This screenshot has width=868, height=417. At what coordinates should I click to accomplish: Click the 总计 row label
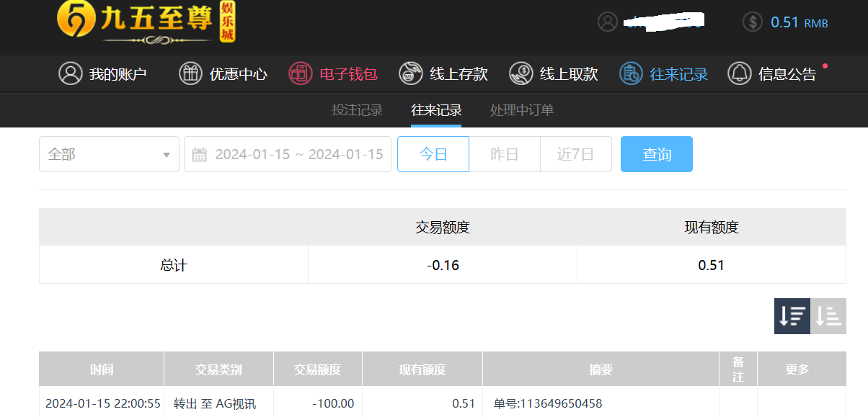click(174, 265)
